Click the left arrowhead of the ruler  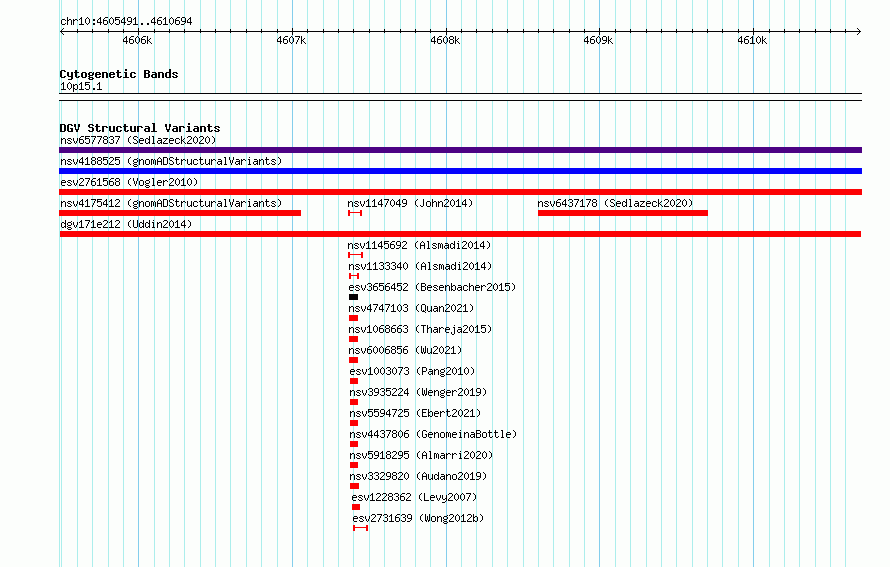(x=62, y=31)
